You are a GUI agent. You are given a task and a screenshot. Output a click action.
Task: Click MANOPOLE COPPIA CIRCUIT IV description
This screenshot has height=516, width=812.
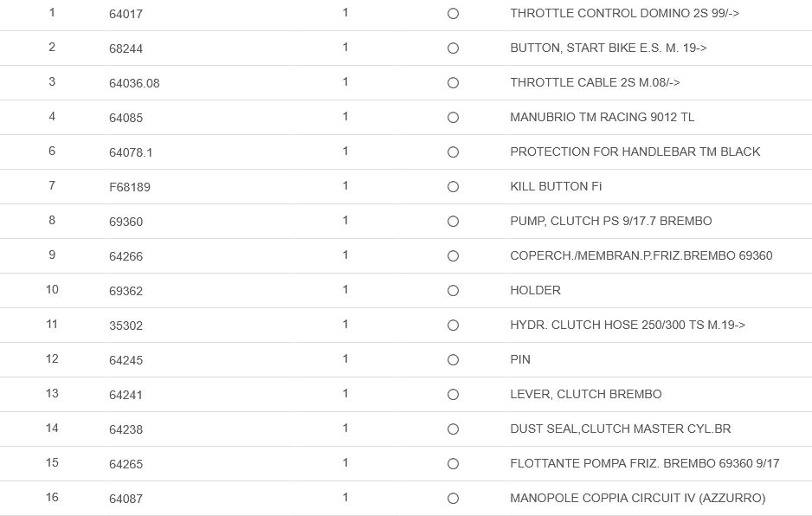click(637, 499)
